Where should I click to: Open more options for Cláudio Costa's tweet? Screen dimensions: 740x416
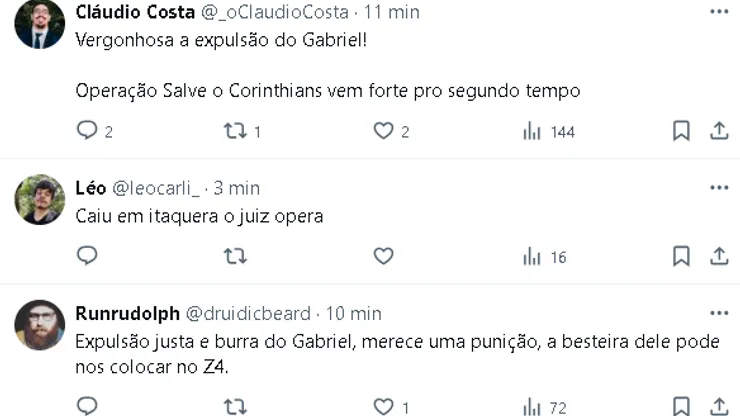pos(719,12)
